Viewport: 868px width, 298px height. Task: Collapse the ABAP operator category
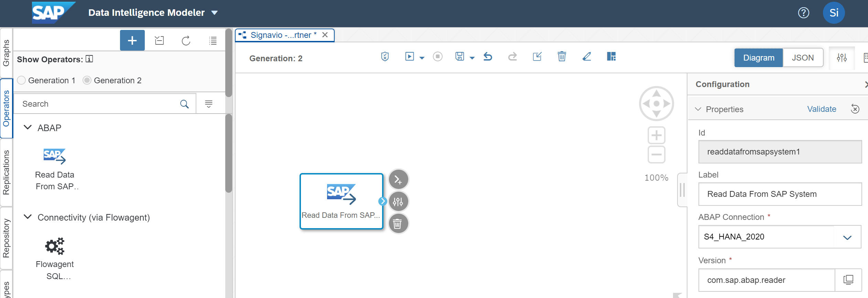[x=28, y=128]
